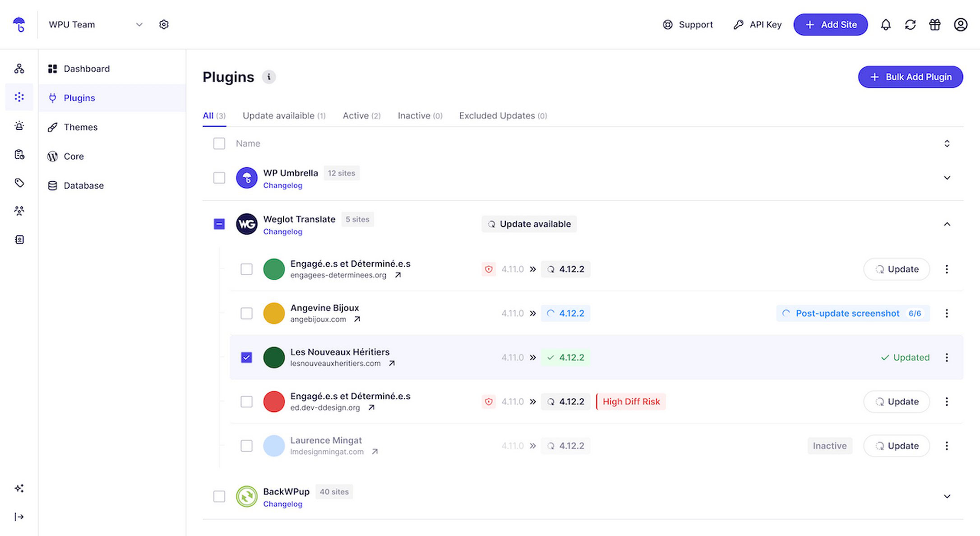Click vulnerability shield icon on engagees-determinees.org row
Image resolution: width=980 pixels, height=536 pixels.
(x=489, y=269)
